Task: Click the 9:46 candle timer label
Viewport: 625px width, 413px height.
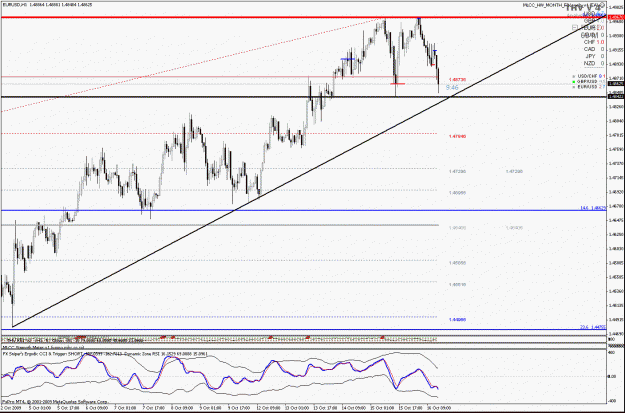Action: click(452, 88)
